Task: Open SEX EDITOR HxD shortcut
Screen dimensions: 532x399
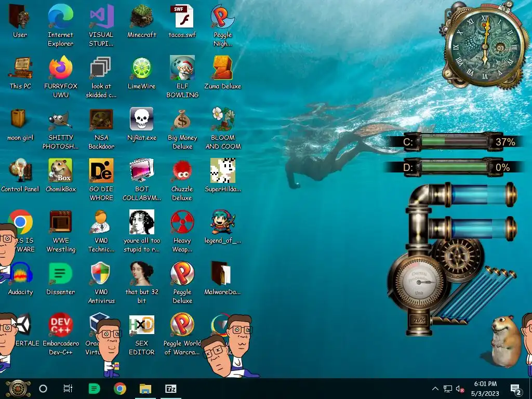Action: [142, 335]
